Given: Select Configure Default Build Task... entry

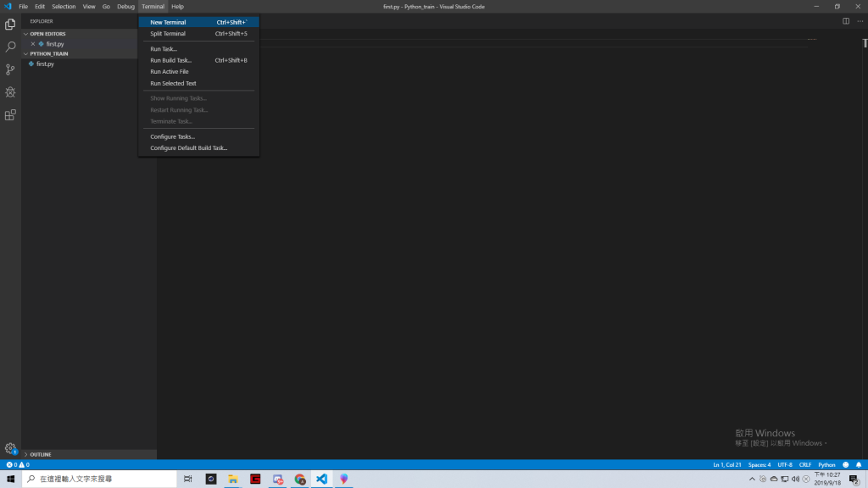Looking at the screenshot, I should 198,147.
